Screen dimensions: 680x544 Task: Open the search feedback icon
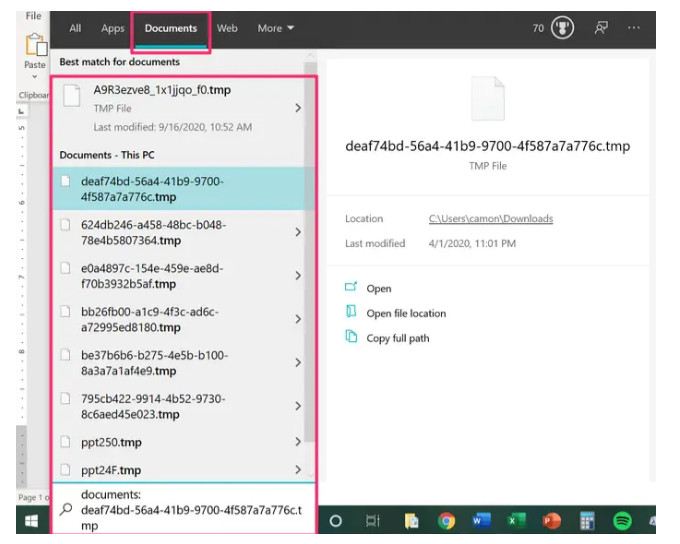point(601,29)
